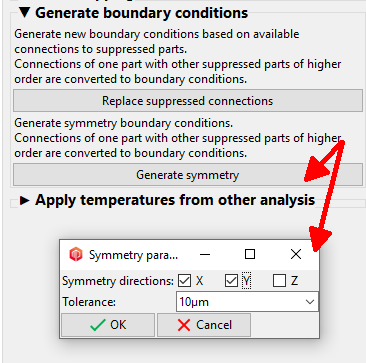The image size is (366, 363).
Task: Cancel the symmetry parameters dialog
Action: tap(204, 325)
